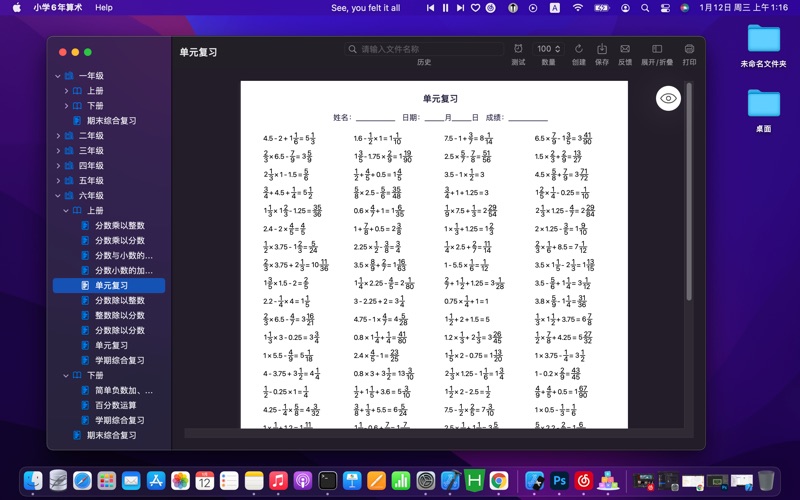Open Photoshop from the Dock

560,481
